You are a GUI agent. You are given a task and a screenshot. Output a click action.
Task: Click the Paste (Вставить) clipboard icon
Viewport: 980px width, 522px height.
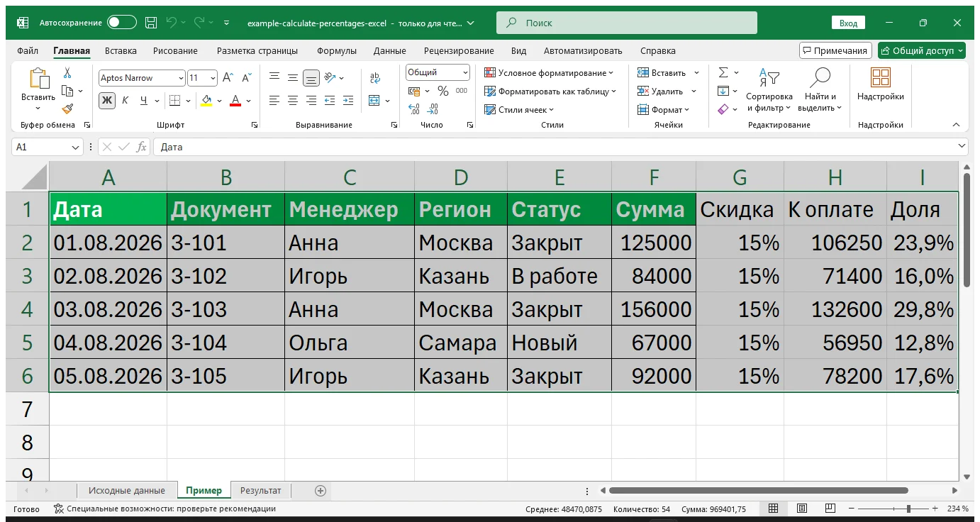(38, 79)
